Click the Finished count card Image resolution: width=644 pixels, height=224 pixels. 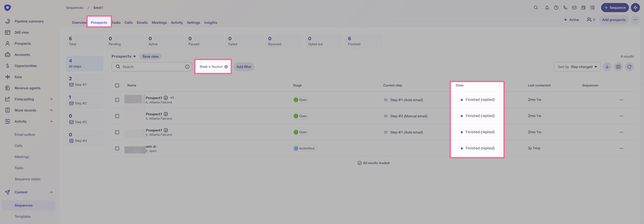(363, 41)
